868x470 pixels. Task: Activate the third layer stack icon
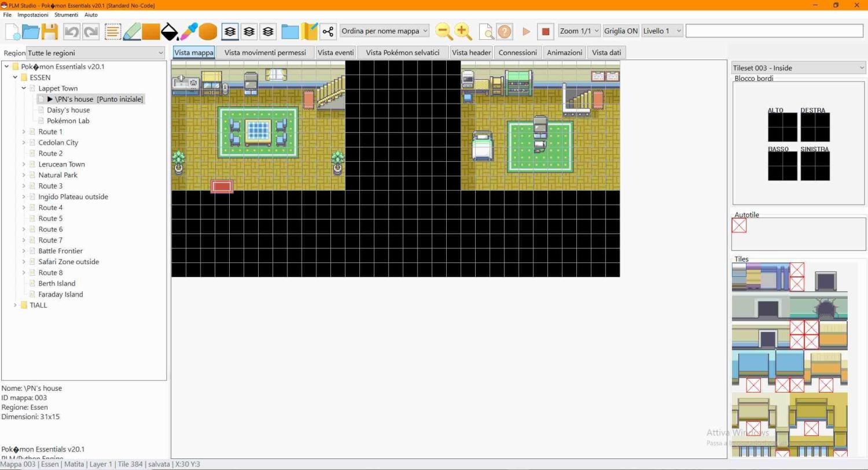pyautogui.click(x=268, y=31)
